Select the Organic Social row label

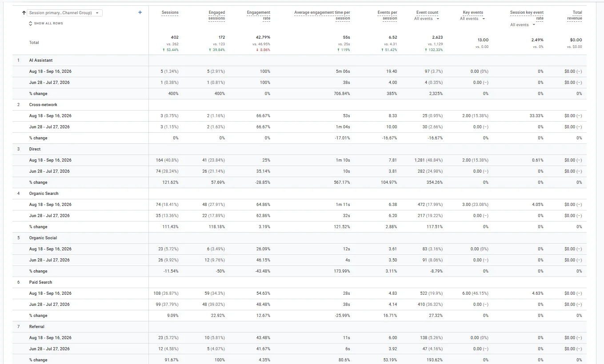43,238
